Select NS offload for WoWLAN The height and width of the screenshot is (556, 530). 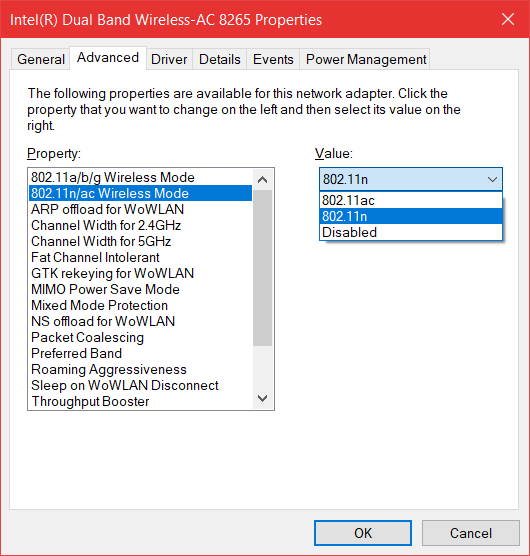pos(140,321)
